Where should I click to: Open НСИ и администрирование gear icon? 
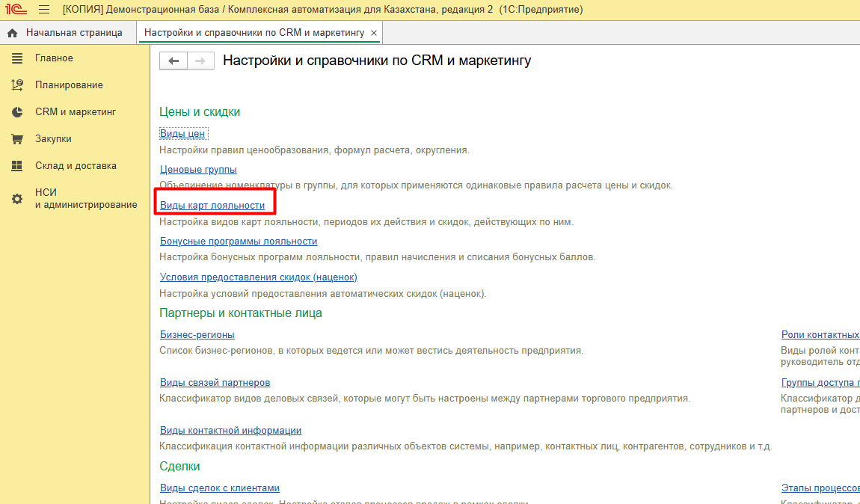(17, 199)
